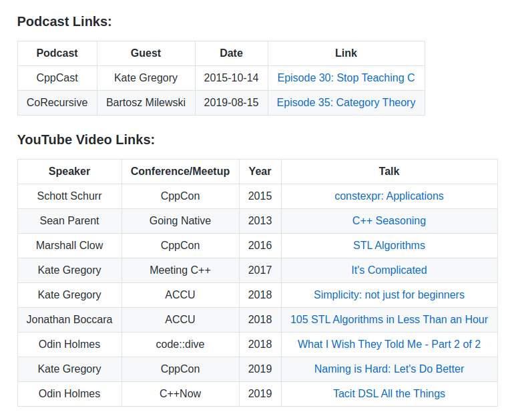
Task: Click the YouTube Video Links heading
Action: (86, 140)
